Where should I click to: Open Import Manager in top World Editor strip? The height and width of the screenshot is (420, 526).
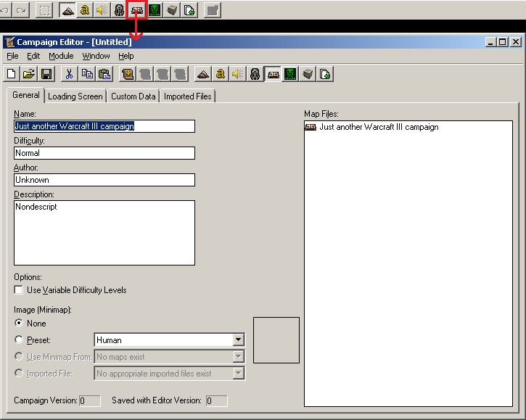189,10
